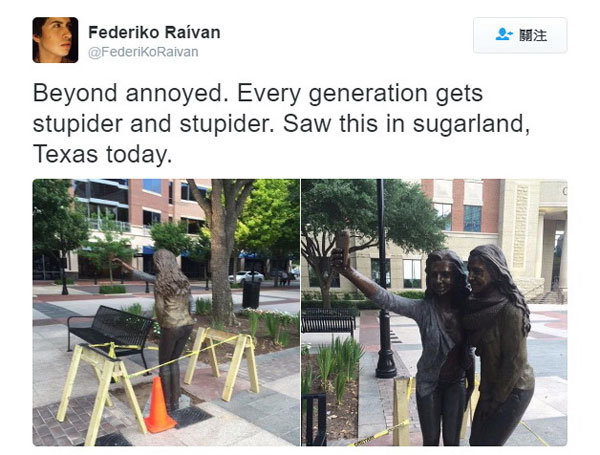Click the "Texas today." line of text
Screen dimensions: 600x455
pos(102,154)
